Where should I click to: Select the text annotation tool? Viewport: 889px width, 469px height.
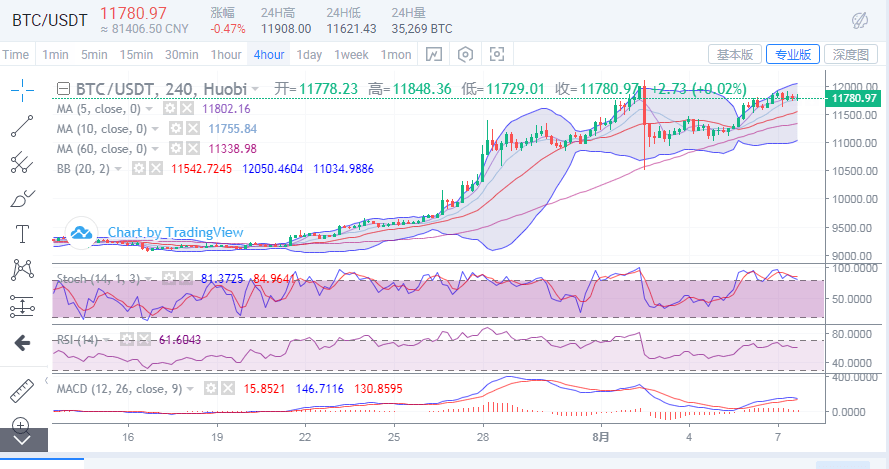[x=22, y=234]
